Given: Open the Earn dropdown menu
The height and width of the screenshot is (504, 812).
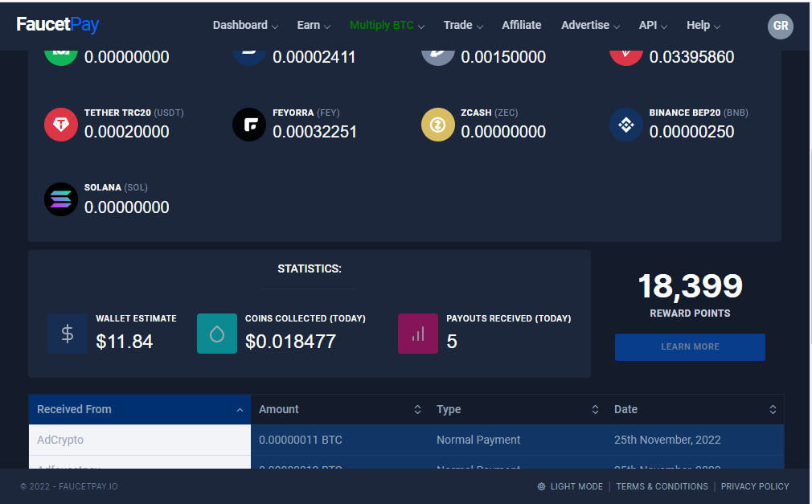Looking at the screenshot, I should 314,26.
